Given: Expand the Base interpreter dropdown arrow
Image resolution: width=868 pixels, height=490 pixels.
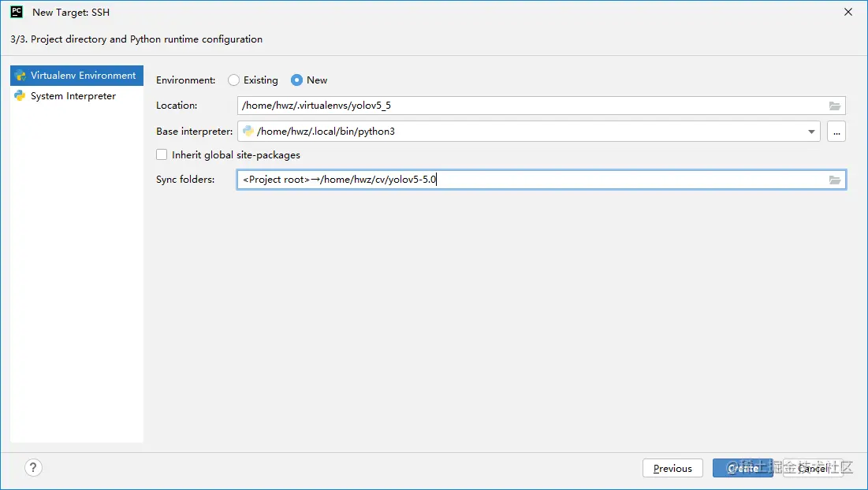Looking at the screenshot, I should (x=811, y=132).
